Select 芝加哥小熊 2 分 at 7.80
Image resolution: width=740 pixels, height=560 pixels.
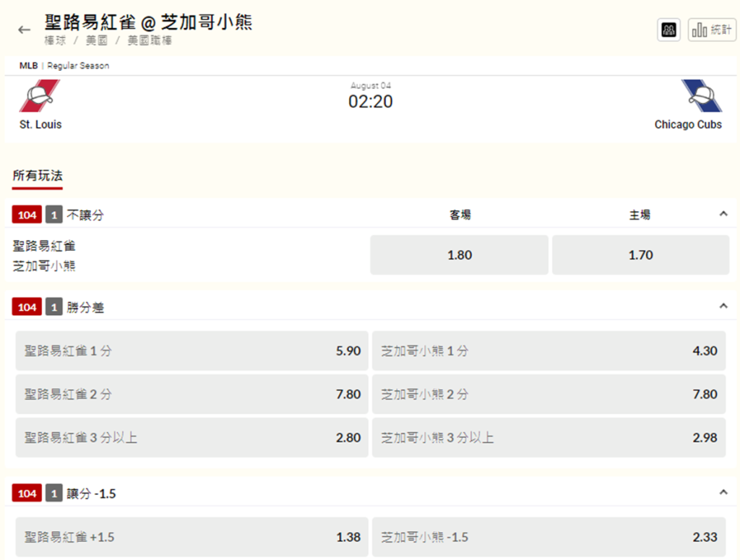[x=549, y=394]
